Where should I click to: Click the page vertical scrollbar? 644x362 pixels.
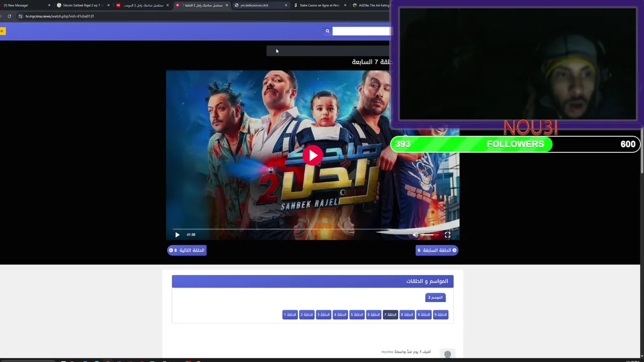point(642,151)
